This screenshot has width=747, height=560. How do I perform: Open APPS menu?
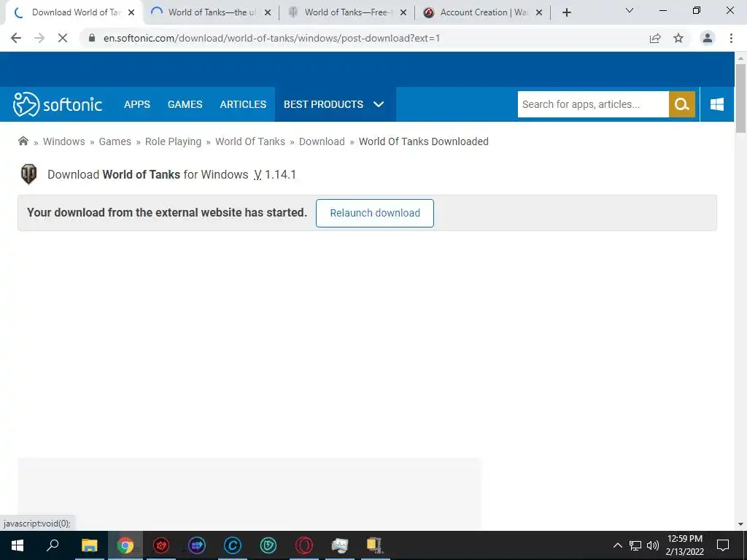pyautogui.click(x=136, y=104)
